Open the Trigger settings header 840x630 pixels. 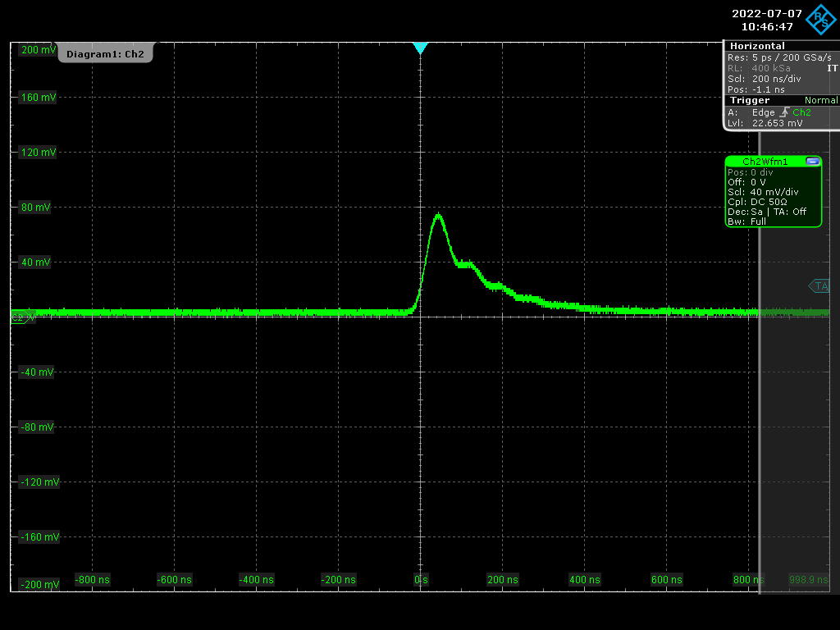pos(750,100)
